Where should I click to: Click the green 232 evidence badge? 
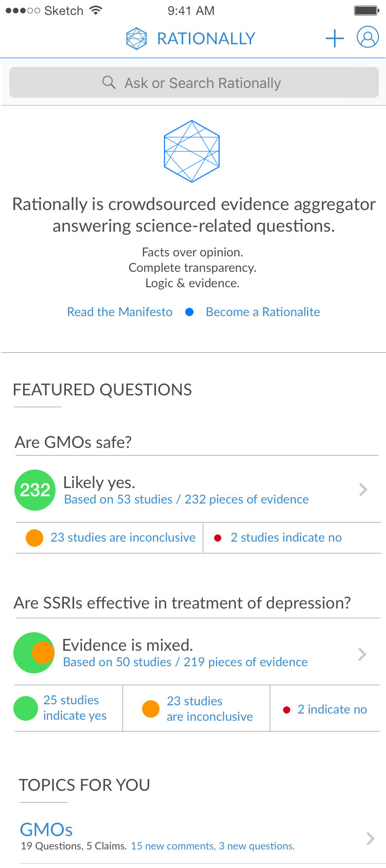(x=35, y=490)
